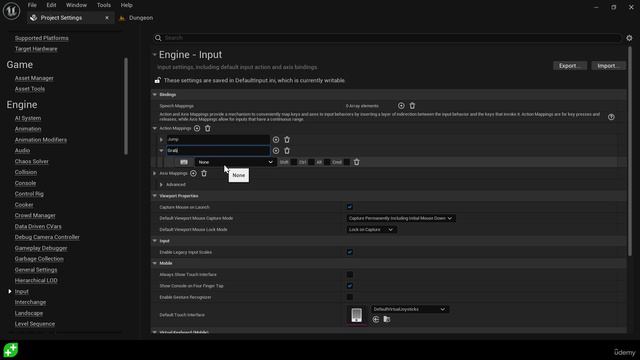640x360 pixels.
Task: Switch to the Dungeon tab
Action: pos(137,18)
